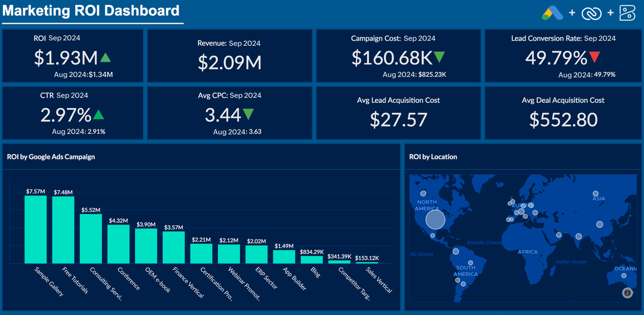Click the Lead Conversion Rate value 49.79%
This screenshot has height=315, width=644.
(556, 58)
